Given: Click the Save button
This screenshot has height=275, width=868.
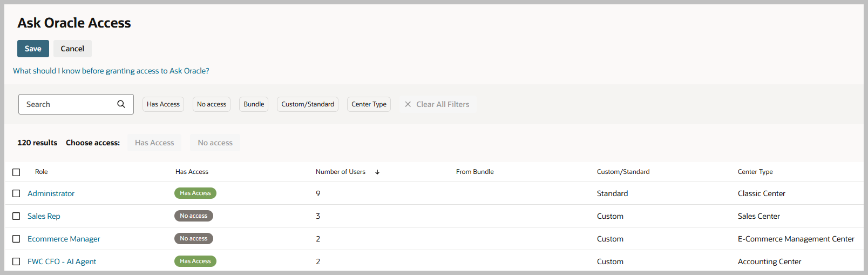Looking at the screenshot, I should point(33,49).
